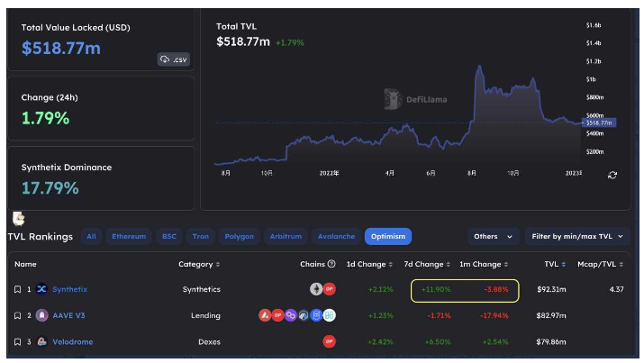The width and height of the screenshot is (644, 363).
Task: Select the All chain filter
Action: click(x=91, y=237)
